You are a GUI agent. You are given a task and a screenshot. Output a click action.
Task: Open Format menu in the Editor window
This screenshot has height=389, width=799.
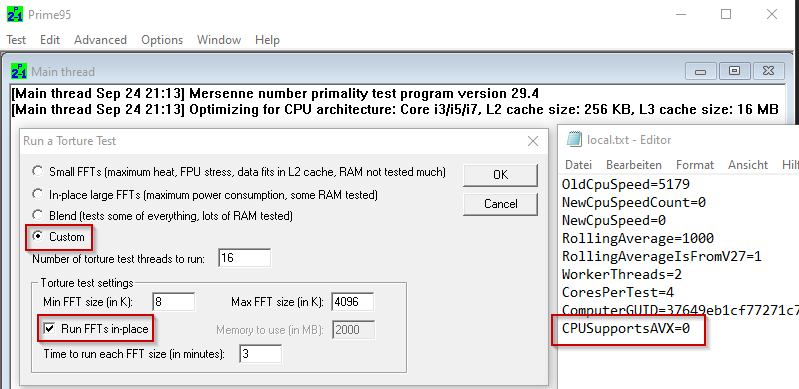pos(695,165)
